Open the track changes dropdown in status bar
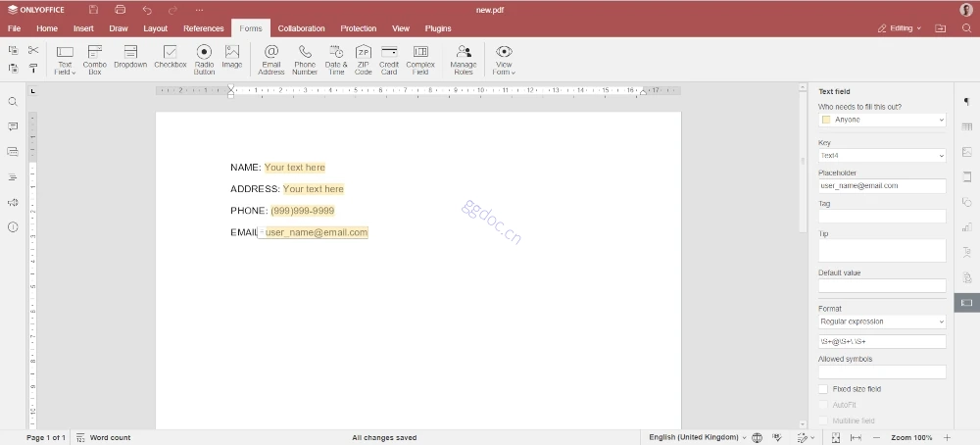Viewport: 980px width, 445px height. coord(806,437)
